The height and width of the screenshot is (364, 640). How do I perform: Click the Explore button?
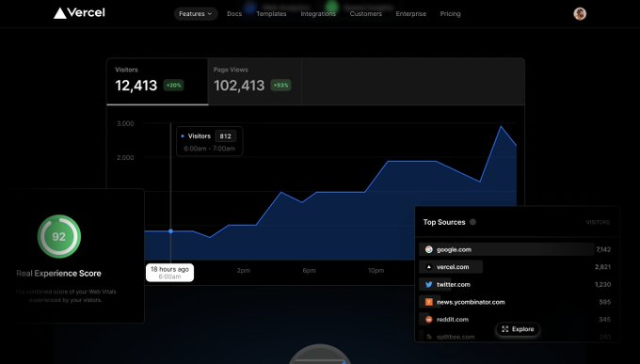[x=518, y=329]
